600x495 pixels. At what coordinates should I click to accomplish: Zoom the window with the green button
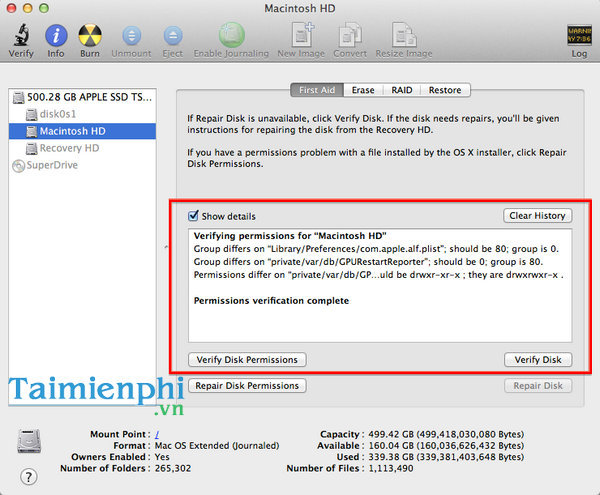click(44, 8)
